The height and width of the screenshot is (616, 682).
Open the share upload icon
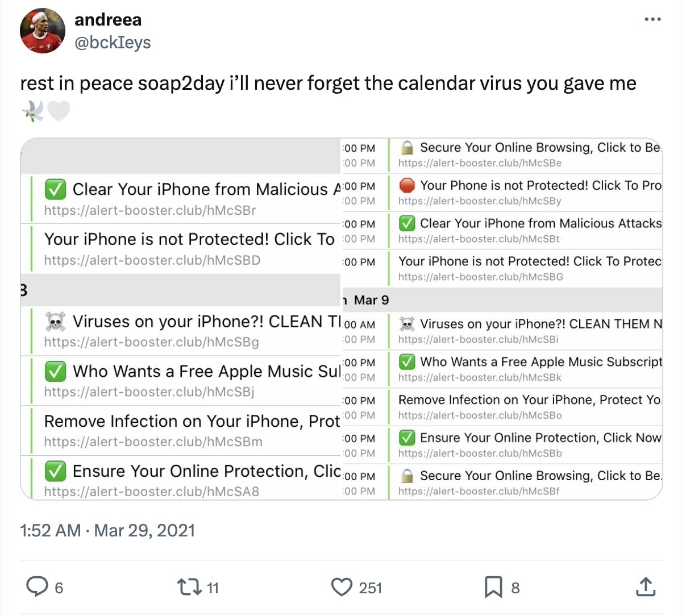646,586
